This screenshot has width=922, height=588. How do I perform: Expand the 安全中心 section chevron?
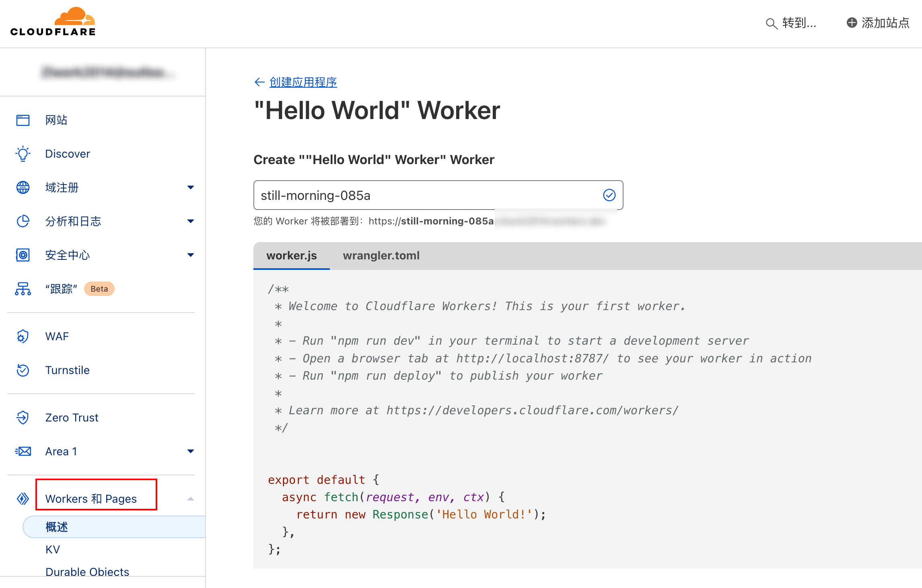(x=190, y=255)
